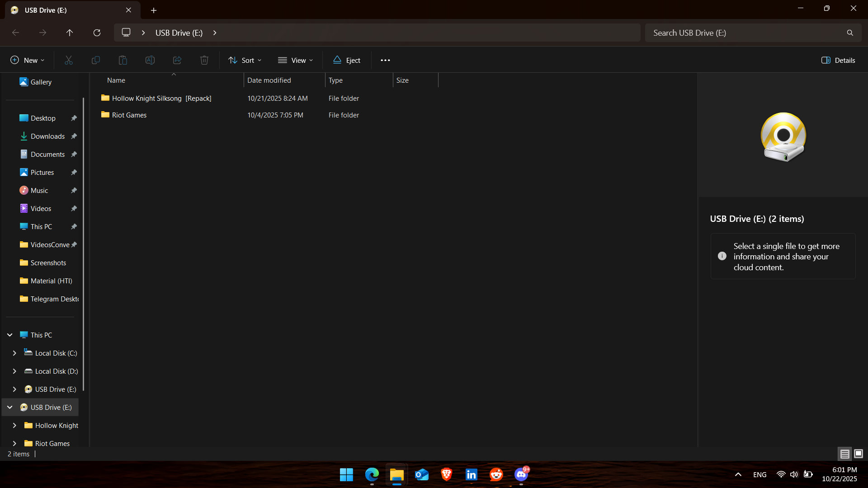This screenshot has width=868, height=488.
Task: Open the New item menu button
Action: click(27, 60)
